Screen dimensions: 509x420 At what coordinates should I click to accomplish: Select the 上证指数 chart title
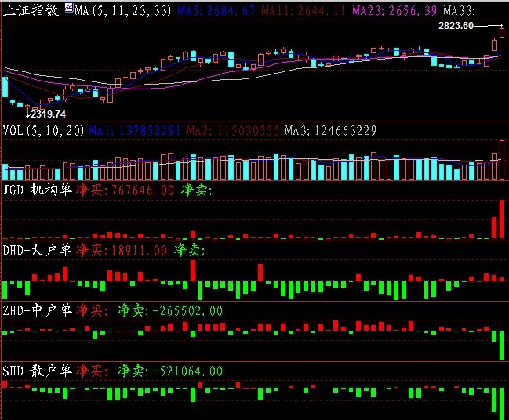(33, 10)
